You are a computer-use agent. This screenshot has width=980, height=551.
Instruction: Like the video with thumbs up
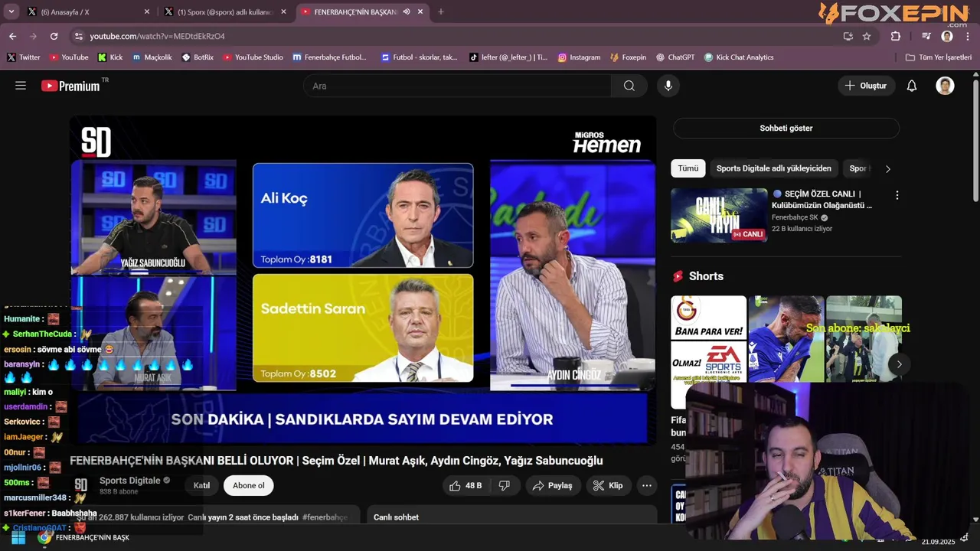(x=465, y=486)
